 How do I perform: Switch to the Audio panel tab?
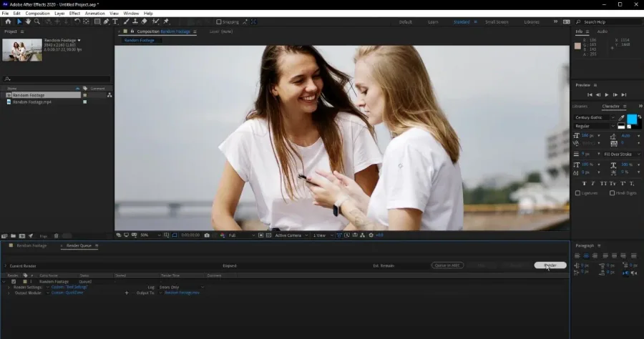click(x=602, y=31)
